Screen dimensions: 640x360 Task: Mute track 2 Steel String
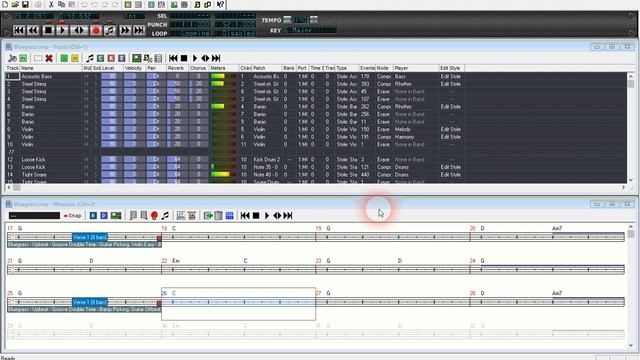[86, 84]
